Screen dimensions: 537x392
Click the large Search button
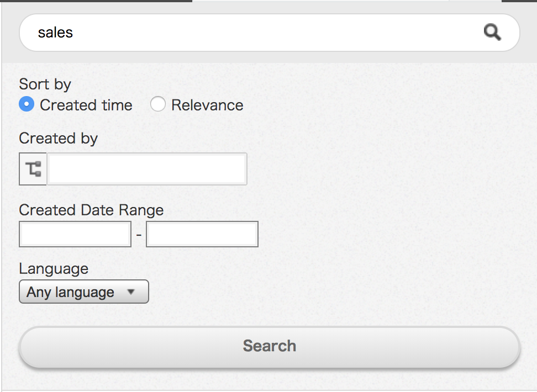pyautogui.click(x=270, y=347)
